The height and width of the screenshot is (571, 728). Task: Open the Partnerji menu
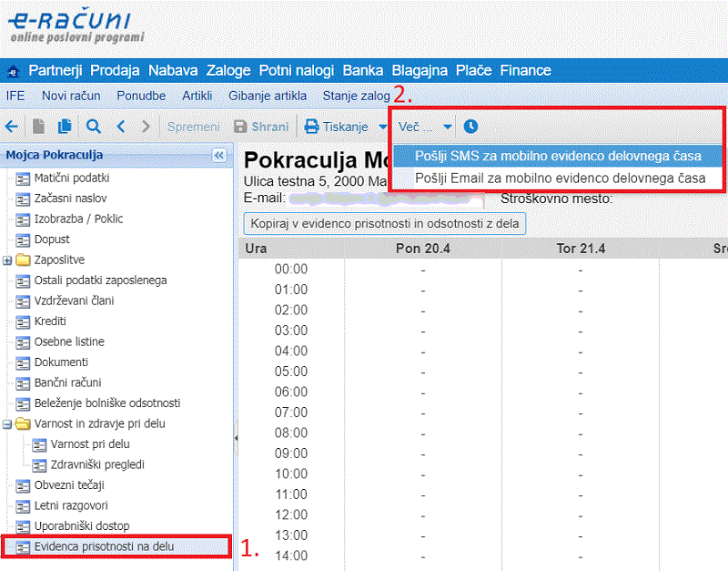pos(56,71)
